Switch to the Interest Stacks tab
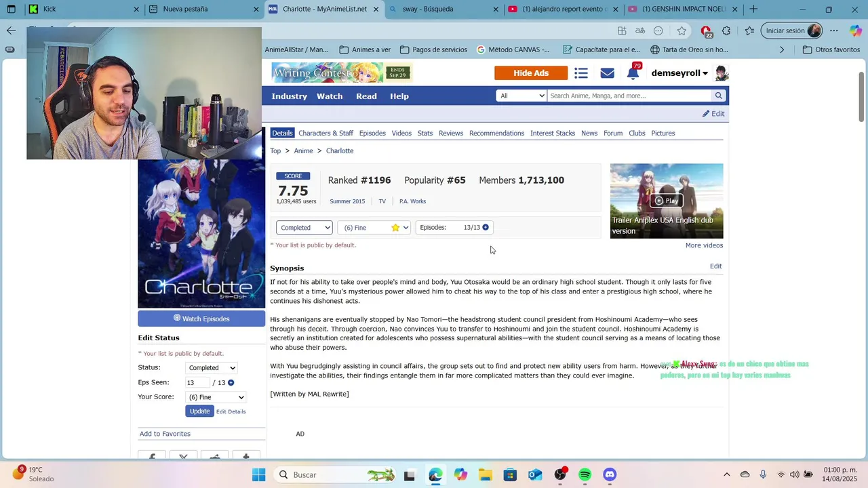This screenshot has width=868, height=488. (x=553, y=134)
